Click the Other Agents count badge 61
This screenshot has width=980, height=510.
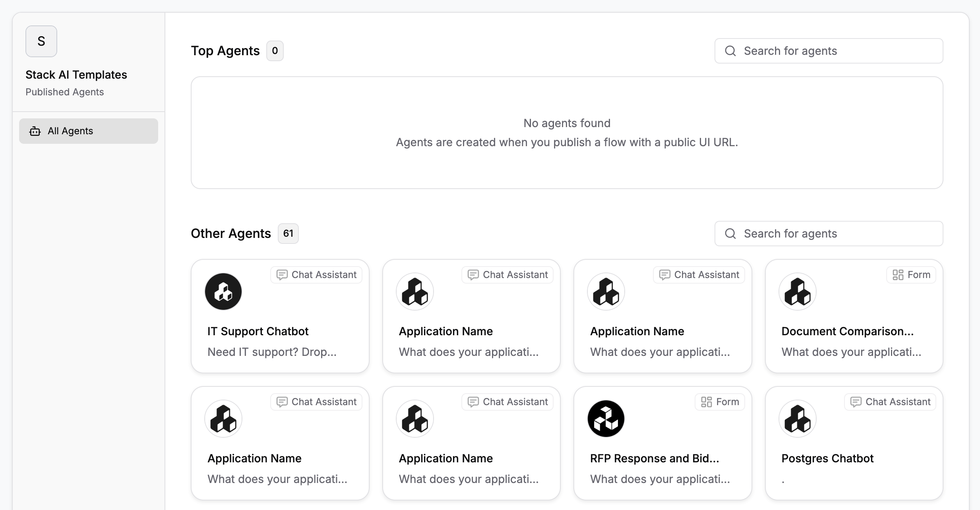[x=288, y=234]
